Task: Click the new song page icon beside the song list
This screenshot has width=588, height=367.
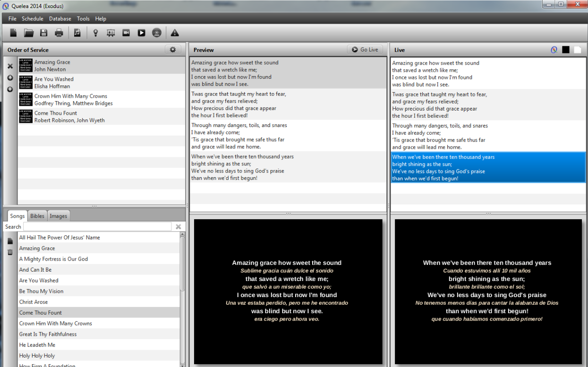Action: pos(10,241)
